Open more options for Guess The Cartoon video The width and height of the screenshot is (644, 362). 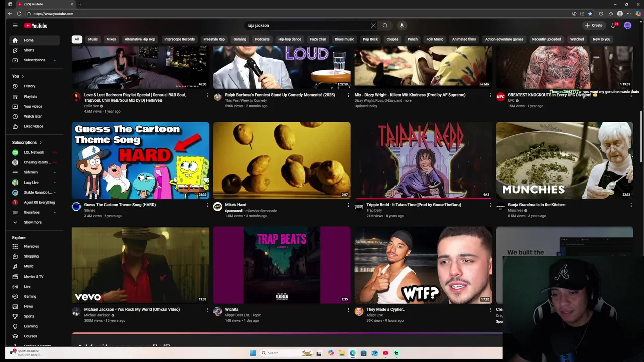207,205
